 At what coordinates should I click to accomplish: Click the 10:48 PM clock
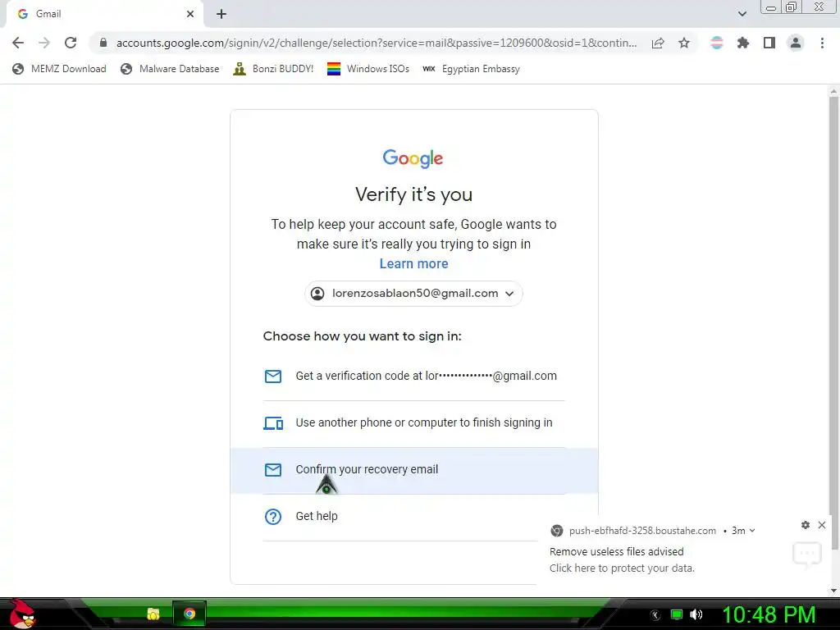769,614
